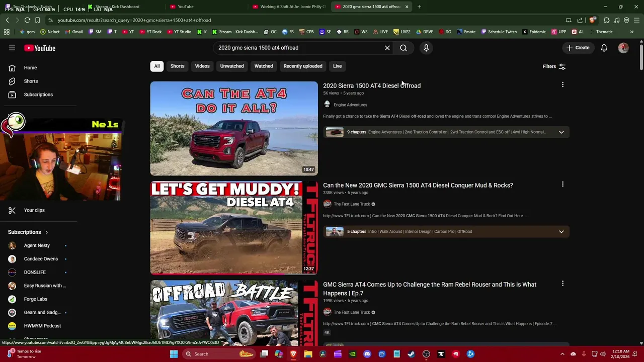
Task: Select the Recently uploaded filter chip
Action: point(303,66)
